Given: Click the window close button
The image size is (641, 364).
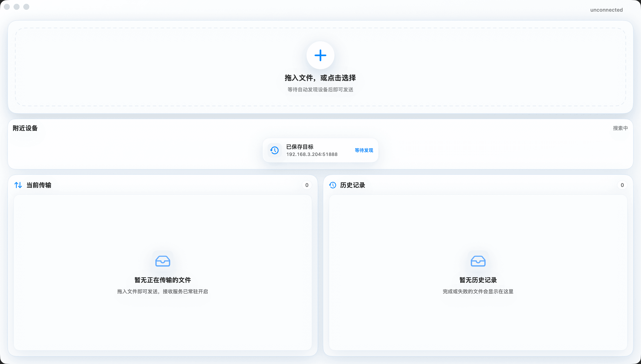Looking at the screenshot, I should click(7, 7).
